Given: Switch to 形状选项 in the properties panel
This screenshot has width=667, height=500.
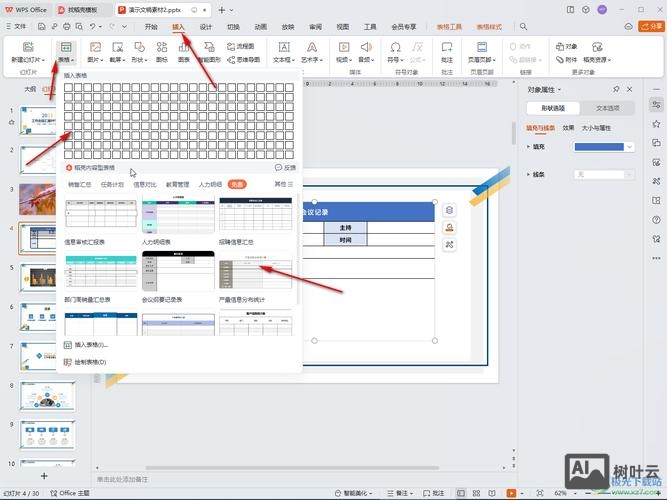Looking at the screenshot, I should pyautogui.click(x=553, y=108).
